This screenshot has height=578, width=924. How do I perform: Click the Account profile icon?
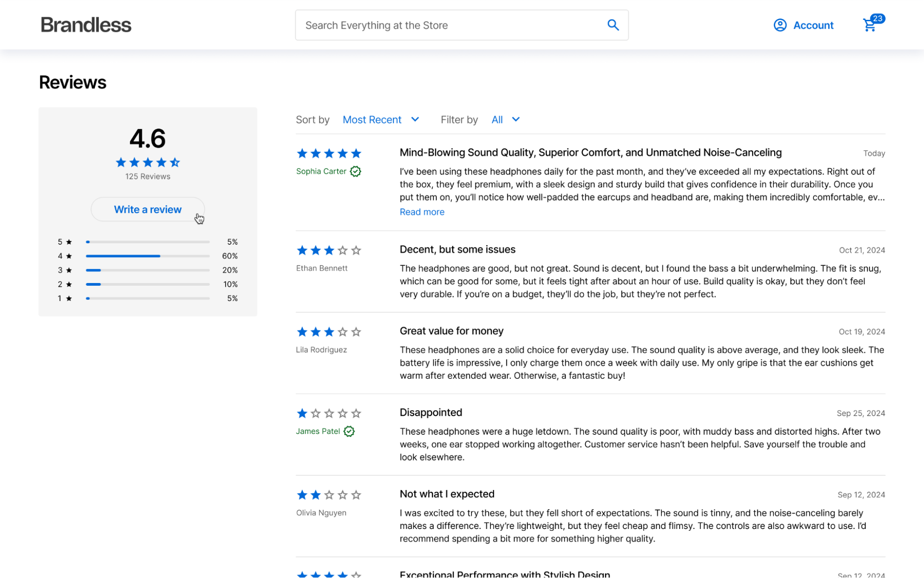pos(780,25)
